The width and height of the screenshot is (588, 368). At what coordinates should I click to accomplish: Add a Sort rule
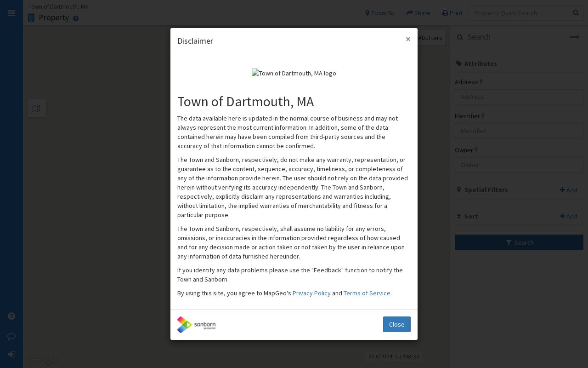pos(569,216)
